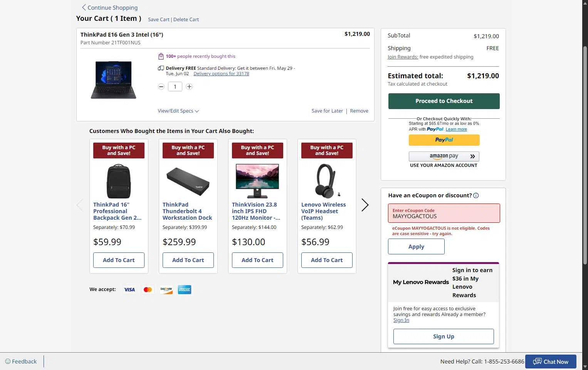Check out with Amazon Pay button
The image size is (588, 370).
pyautogui.click(x=444, y=156)
